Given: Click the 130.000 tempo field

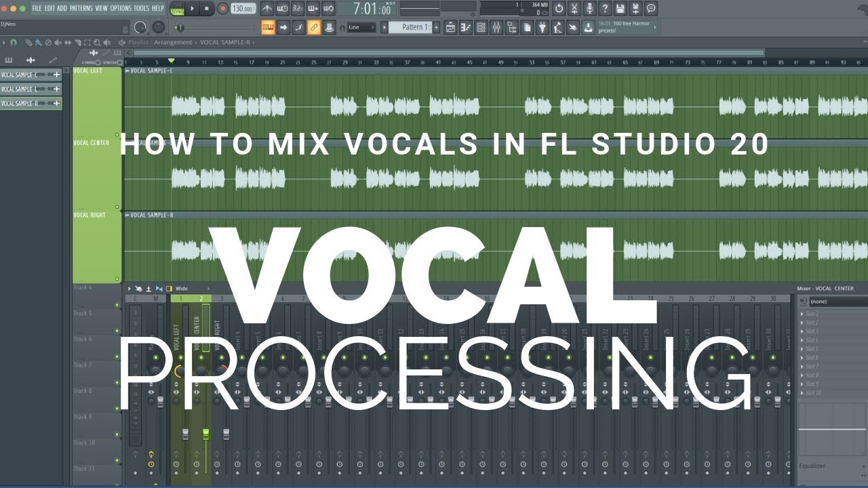Looking at the screenshot, I should 242,9.
